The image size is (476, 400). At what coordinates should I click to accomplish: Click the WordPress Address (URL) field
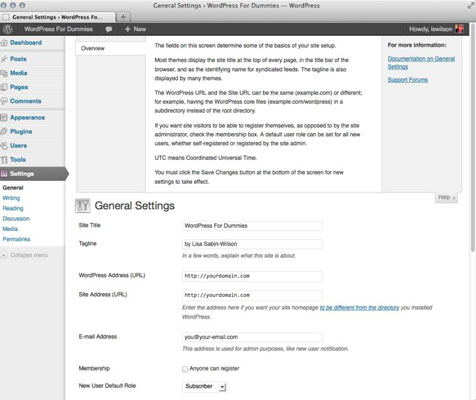252,276
